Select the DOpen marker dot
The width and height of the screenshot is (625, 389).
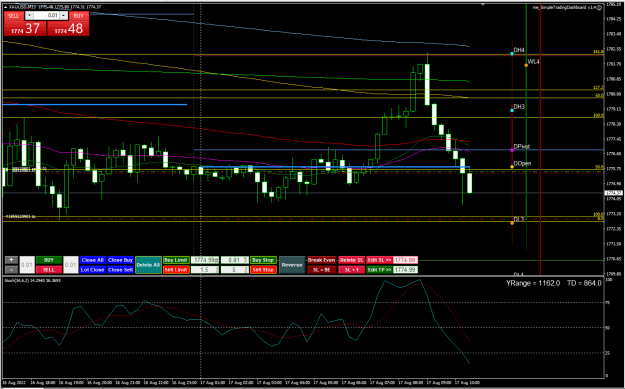pyautogui.click(x=512, y=167)
